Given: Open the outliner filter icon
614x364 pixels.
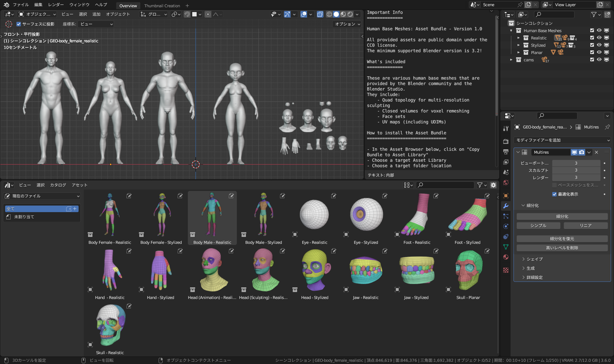Looking at the screenshot, I should (593, 15).
